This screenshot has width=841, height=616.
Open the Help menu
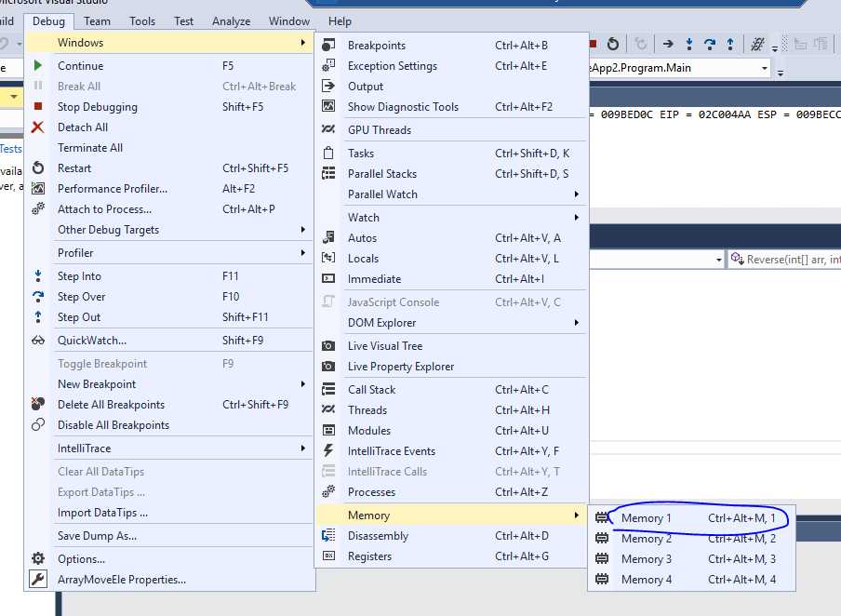(340, 21)
